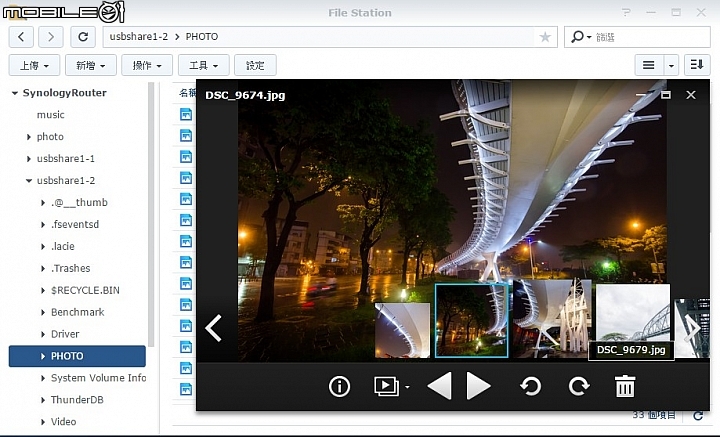The image size is (720, 437).
Task: Open File Station help question mark
Action: point(626,12)
